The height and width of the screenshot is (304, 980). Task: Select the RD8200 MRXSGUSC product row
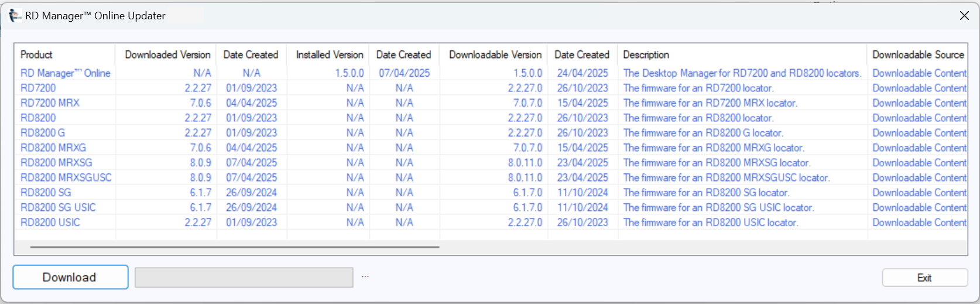pyautogui.click(x=66, y=177)
